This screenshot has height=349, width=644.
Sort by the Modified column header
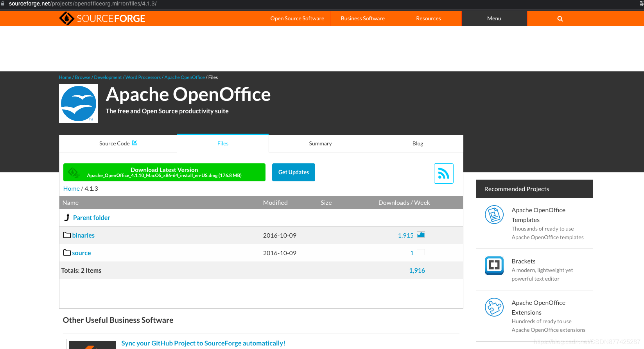tap(275, 202)
